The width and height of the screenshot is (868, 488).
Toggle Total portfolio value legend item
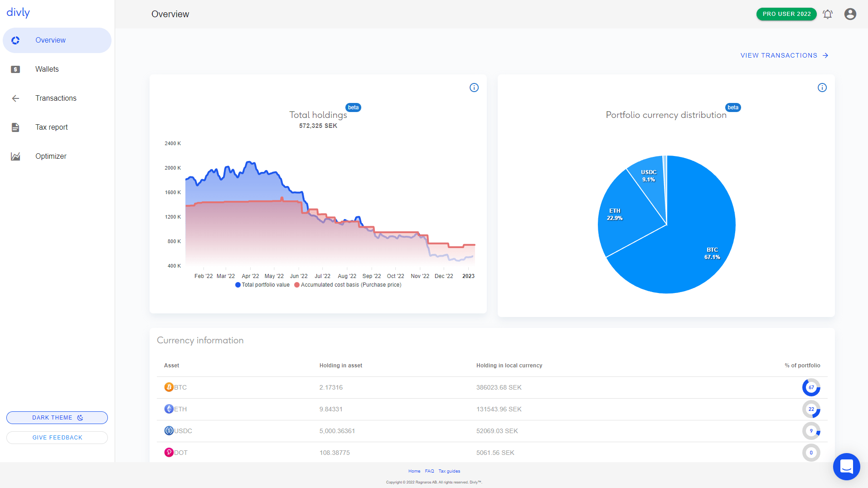(262, 285)
